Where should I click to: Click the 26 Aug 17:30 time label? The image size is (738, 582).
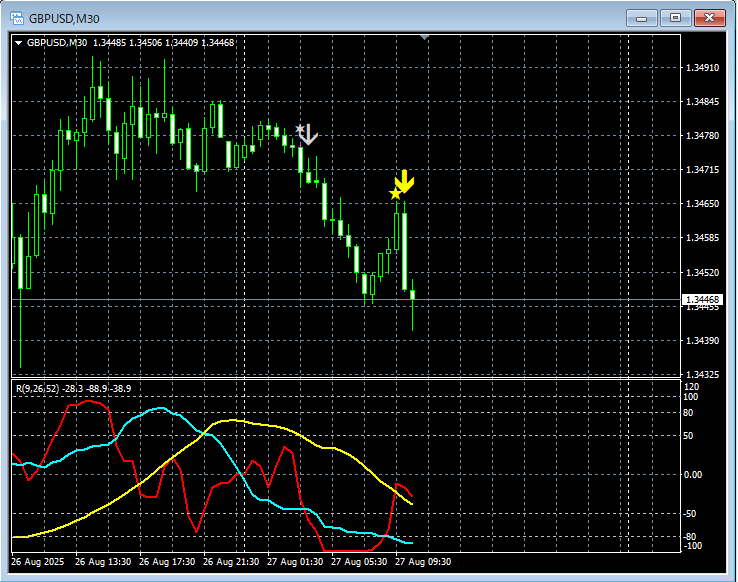point(167,562)
